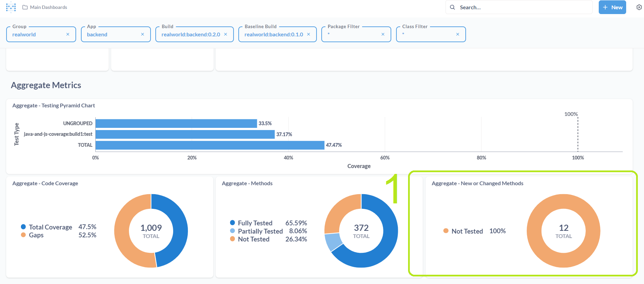Click the TOTAL bar at 47.47%
Image resolution: width=644 pixels, height=284 pixels.
210,145
